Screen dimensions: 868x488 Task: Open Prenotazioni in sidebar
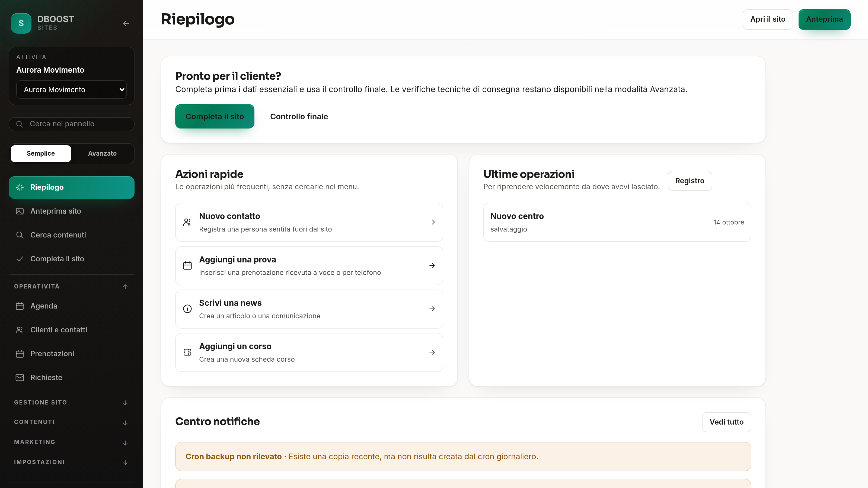[x=71, y=354]
